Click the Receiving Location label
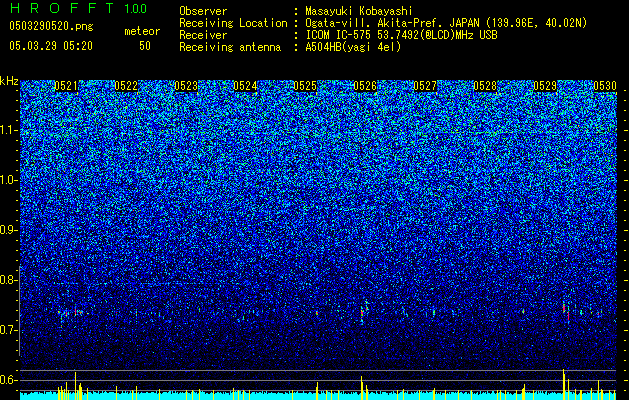The image size is (629, 400). pos(233,23)
